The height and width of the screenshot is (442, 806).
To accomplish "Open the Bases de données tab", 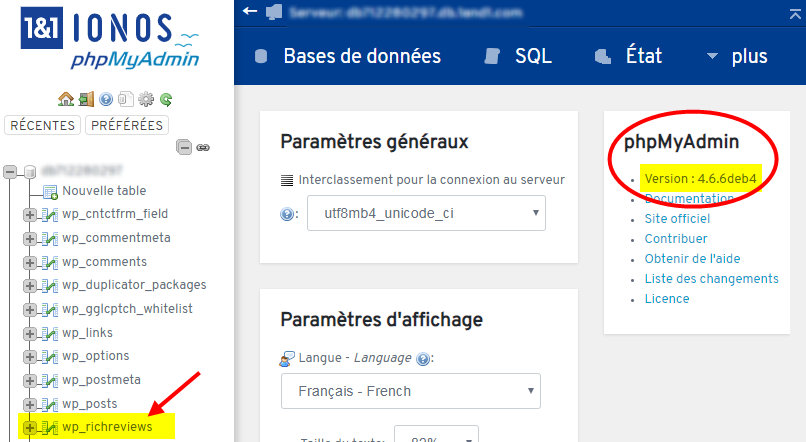I will point(348,56).
